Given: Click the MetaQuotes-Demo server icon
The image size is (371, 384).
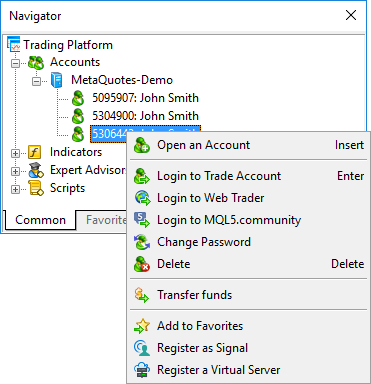Looking at the screenshot, I should (x=57, y=80).
